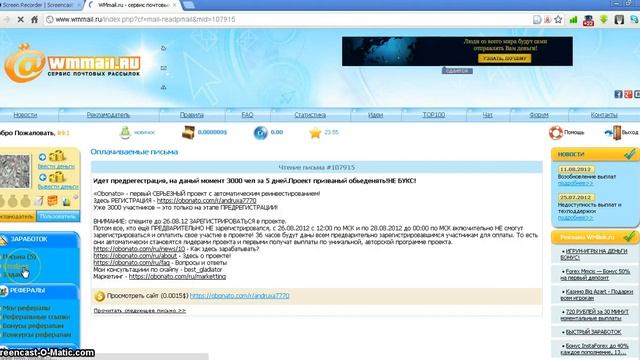Open ad link БЫСТРЫЙ ЗАРАБОТОК
The image size is (640, 360).
(x=593, y=332)
